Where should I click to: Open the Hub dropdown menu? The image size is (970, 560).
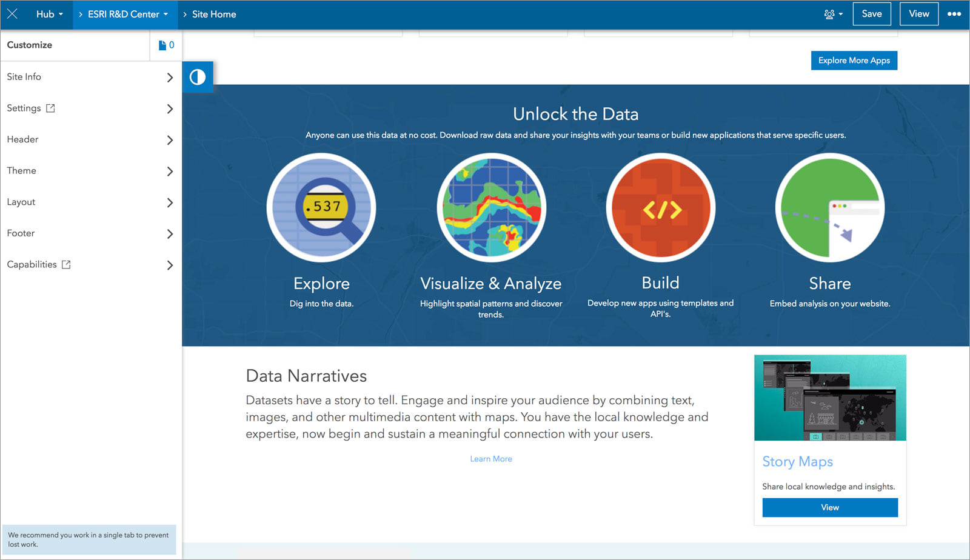coord(49,14)
